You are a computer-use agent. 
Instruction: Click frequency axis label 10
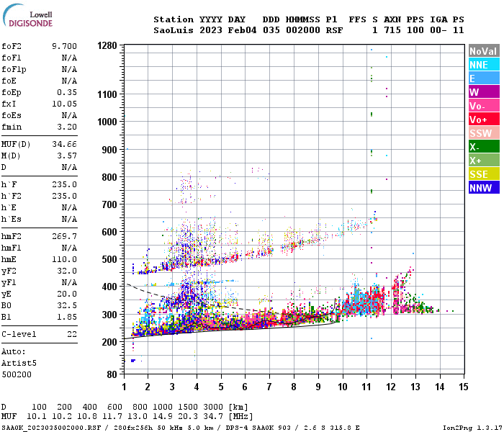[343, 387]
